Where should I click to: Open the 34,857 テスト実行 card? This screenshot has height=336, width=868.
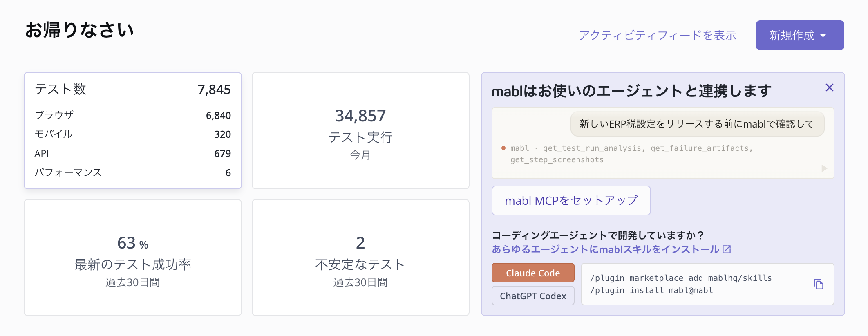pos(360,131)
